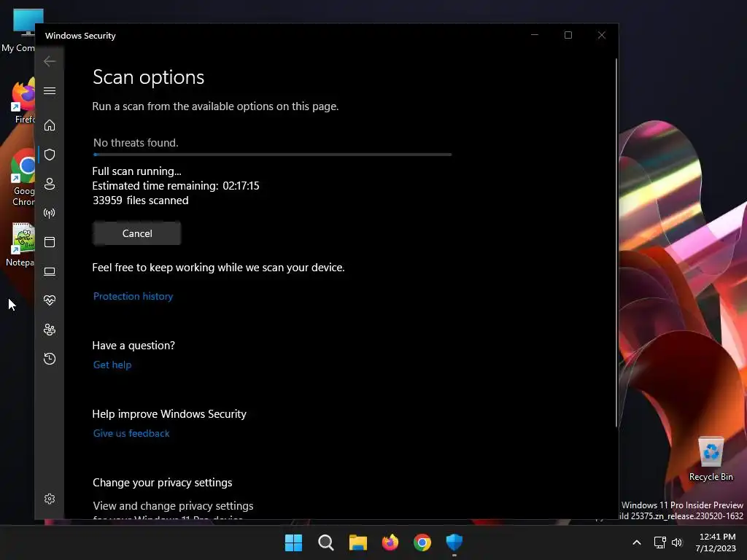Select the My Computer desktop icon
The width and height of the screenshot is (747, 560).
pyautogui.click(x=18, y=31)
